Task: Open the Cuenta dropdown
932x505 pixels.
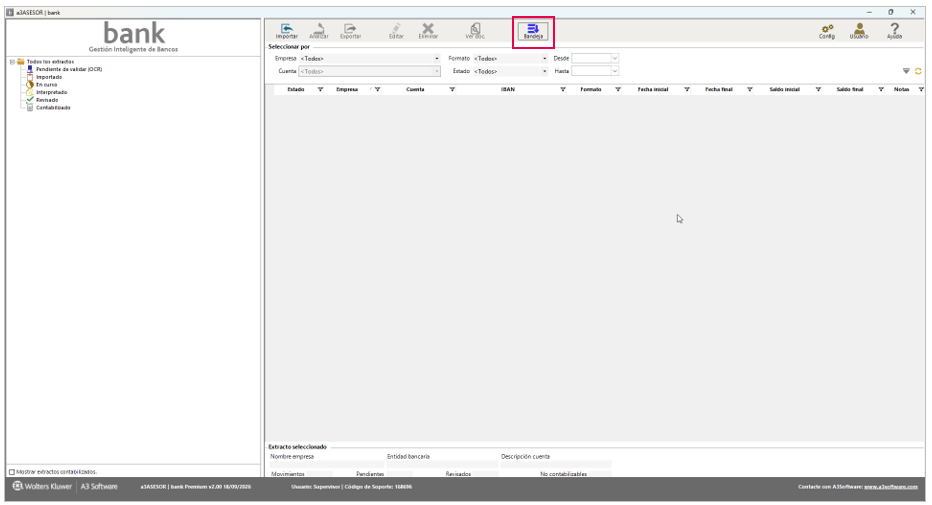Action: pos(436,71)
